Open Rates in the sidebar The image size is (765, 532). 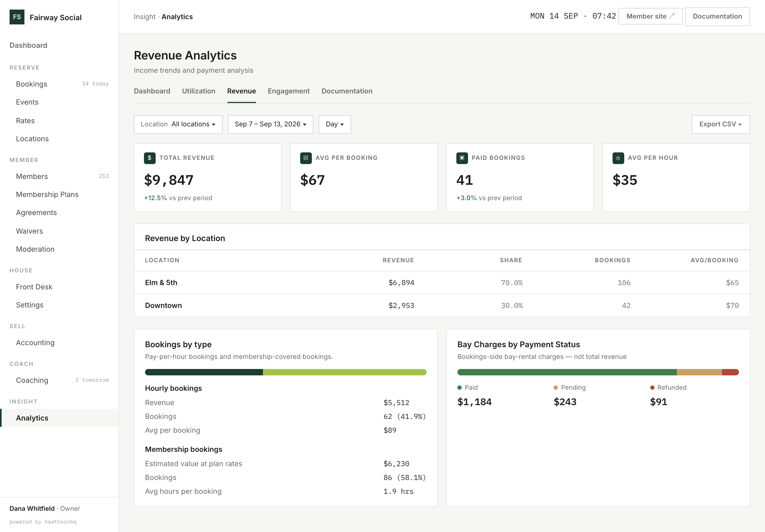click(59, 121)
